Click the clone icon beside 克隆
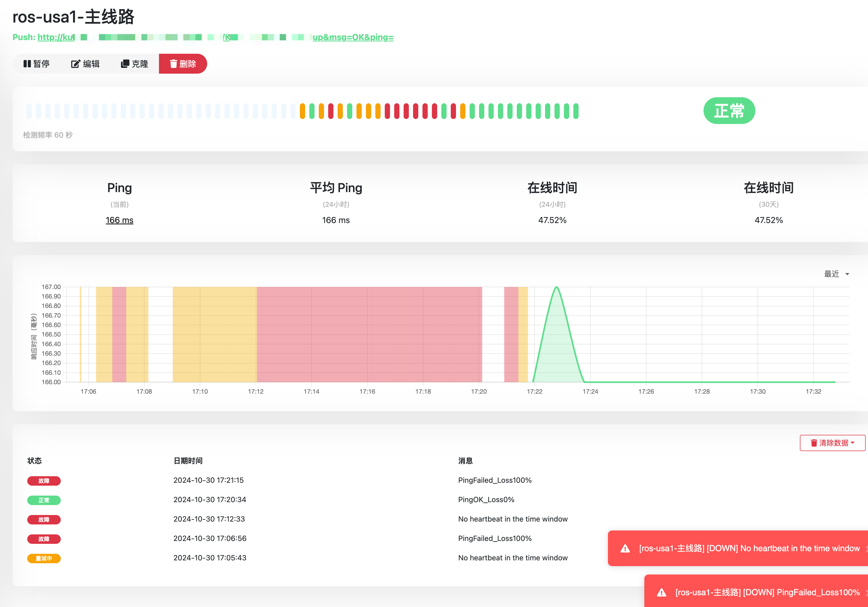Screen dimensions: 868x607 (125, 63)
